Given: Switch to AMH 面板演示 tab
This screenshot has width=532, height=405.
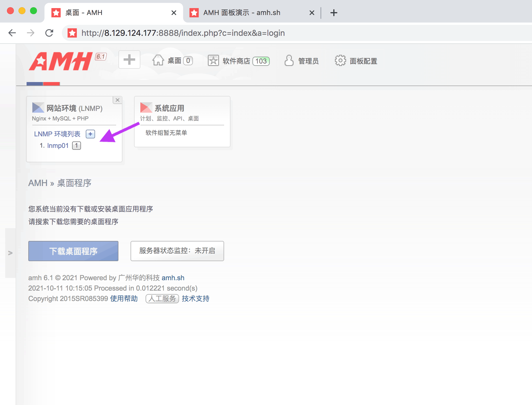Looking at the screenshot, I should pos(241,13).
